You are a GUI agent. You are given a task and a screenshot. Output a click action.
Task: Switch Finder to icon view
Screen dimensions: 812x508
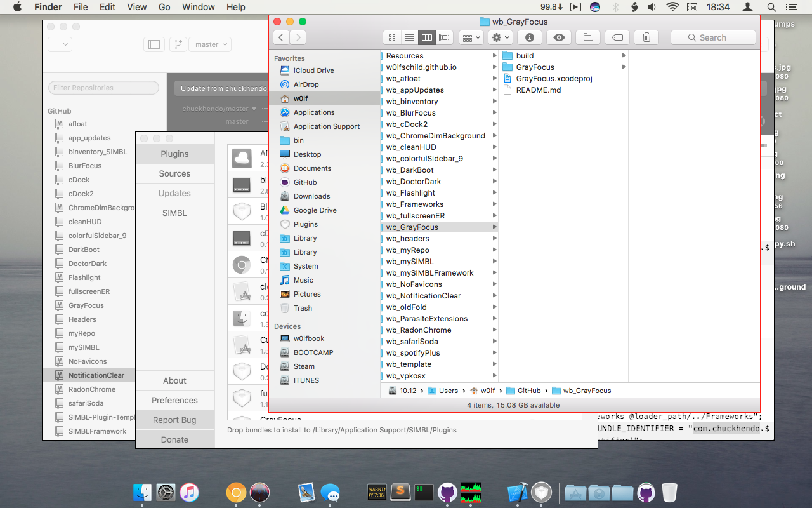tap(392, 37)
